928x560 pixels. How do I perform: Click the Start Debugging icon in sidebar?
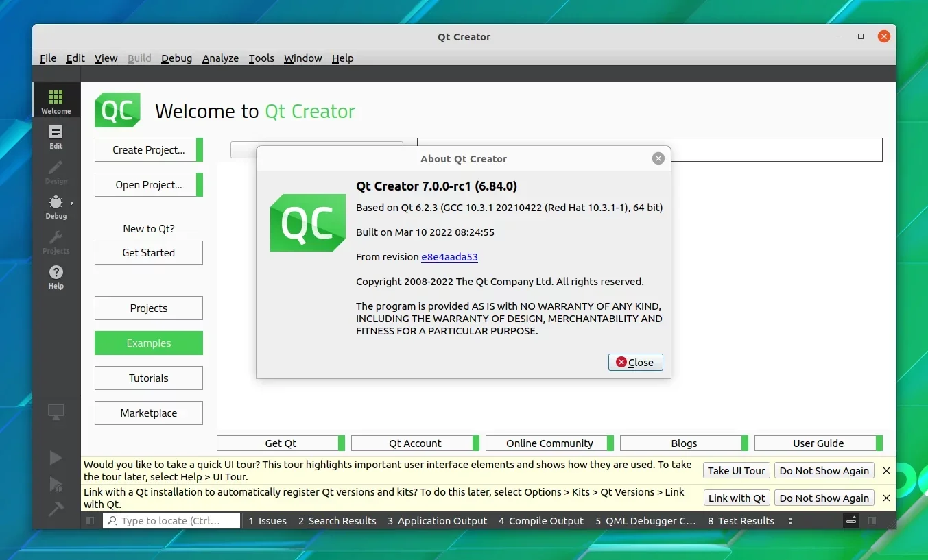coord(56,485)
